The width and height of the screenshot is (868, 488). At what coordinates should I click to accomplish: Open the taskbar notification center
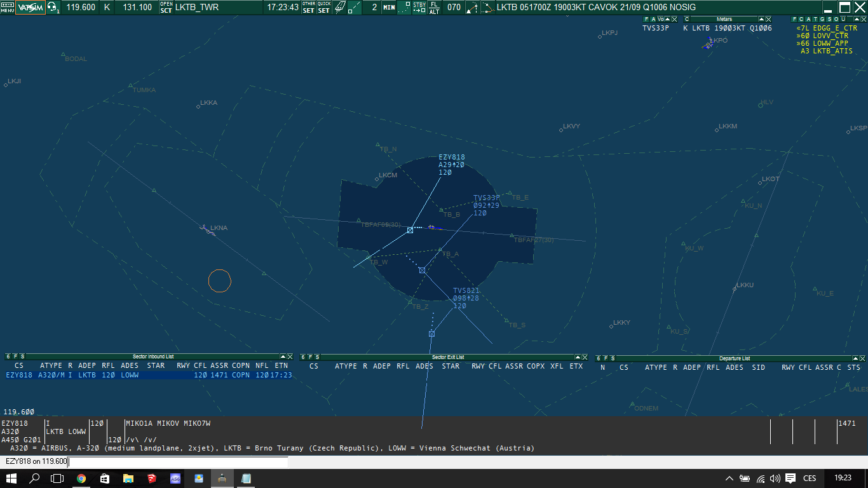tap(790, 478)
